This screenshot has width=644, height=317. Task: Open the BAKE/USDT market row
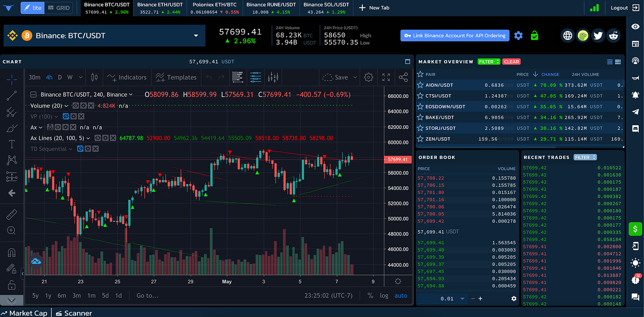click(x=520, y=117)
